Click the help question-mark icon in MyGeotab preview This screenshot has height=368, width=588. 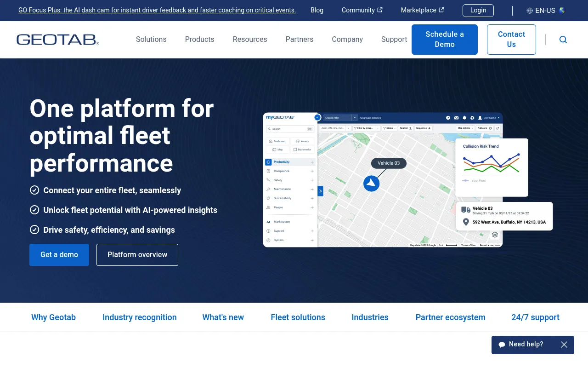[x=448, y=118]
